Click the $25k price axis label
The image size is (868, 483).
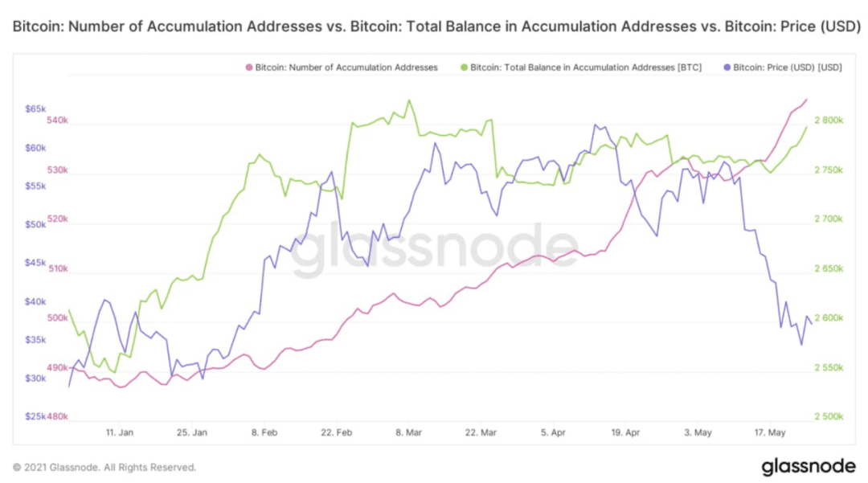click(35, 416)
